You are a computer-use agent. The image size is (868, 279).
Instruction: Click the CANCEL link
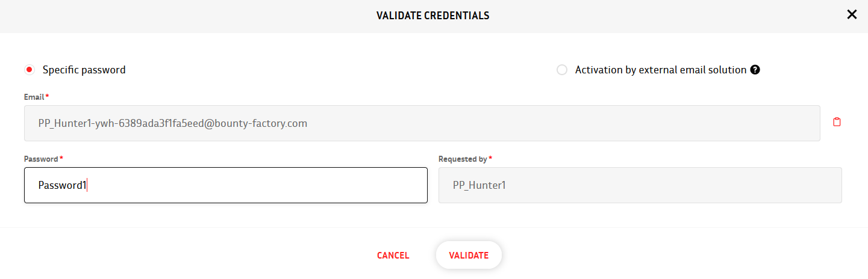tap(393, 256)
